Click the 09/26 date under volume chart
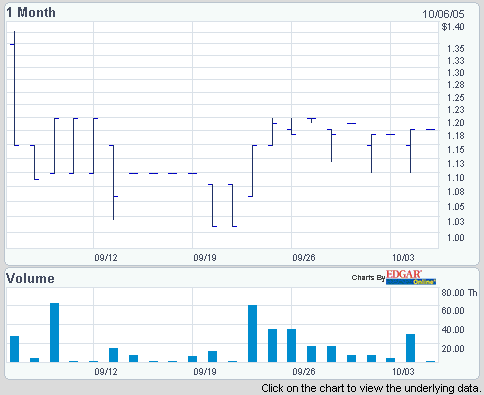Screen dimensions: 484x395 [304, 372]
